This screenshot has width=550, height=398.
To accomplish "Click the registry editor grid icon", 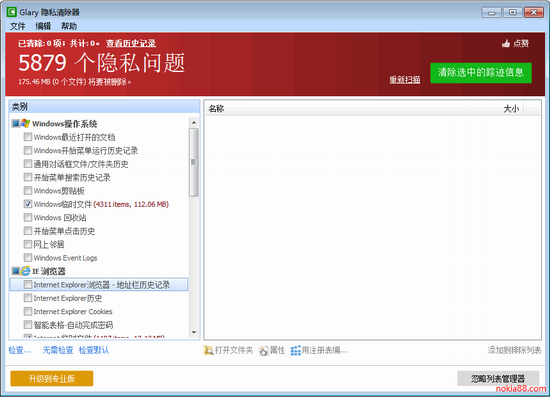I will pyautogui.click(x=296, y=350).
